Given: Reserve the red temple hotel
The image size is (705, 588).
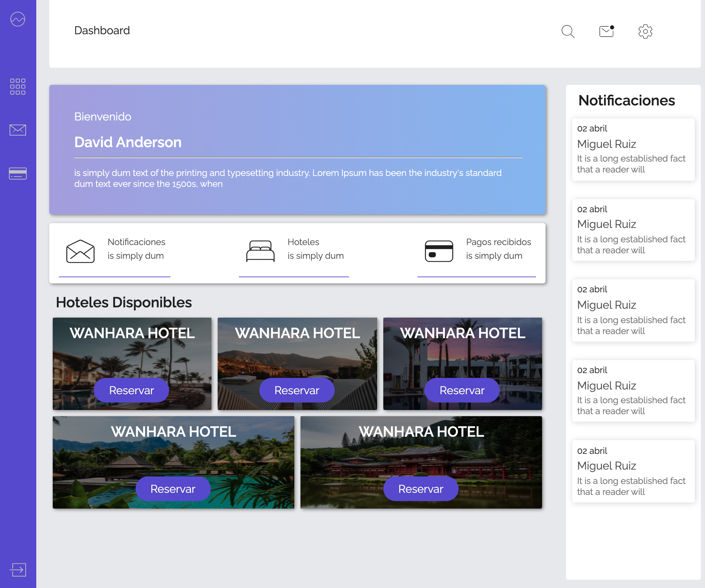Looking at the screenshot, I should (421, 489).
